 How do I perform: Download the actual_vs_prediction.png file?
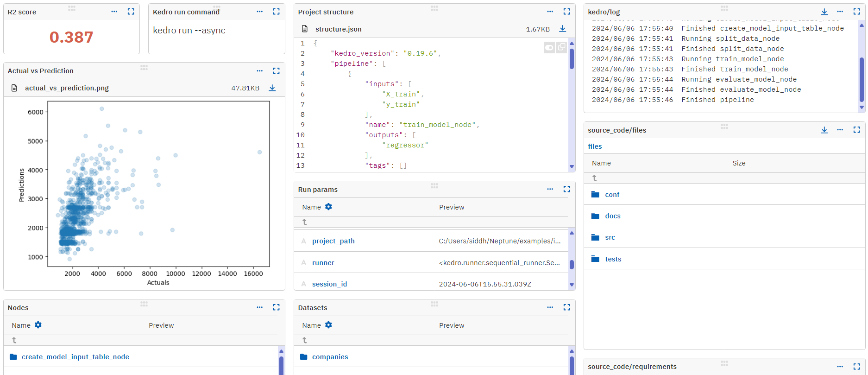tap(272, 88)
